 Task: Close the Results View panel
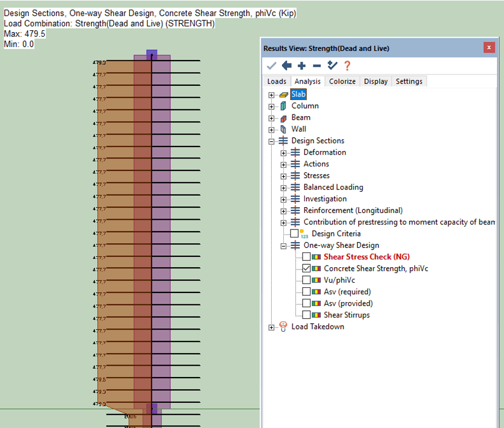489,48
